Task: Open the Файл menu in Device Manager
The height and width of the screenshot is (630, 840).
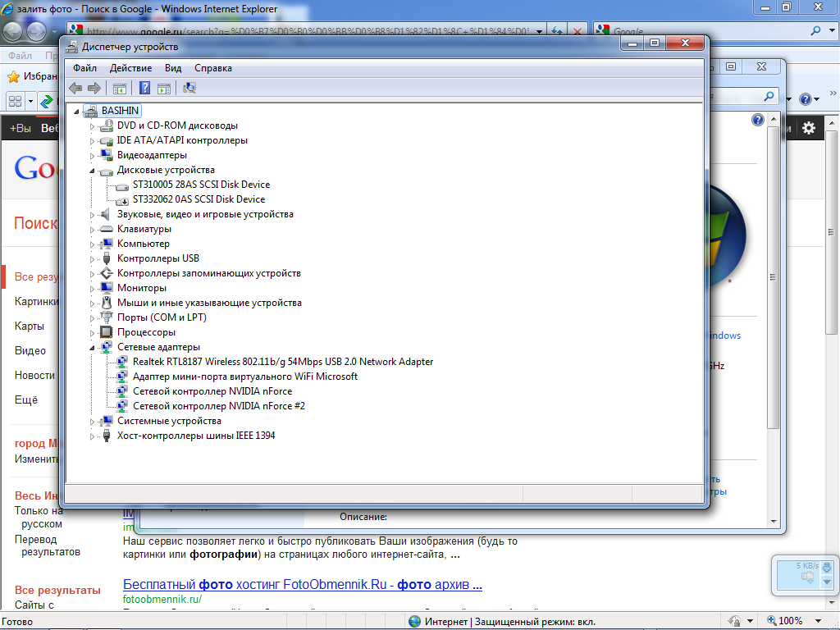Action: click(x=84, y=68)
